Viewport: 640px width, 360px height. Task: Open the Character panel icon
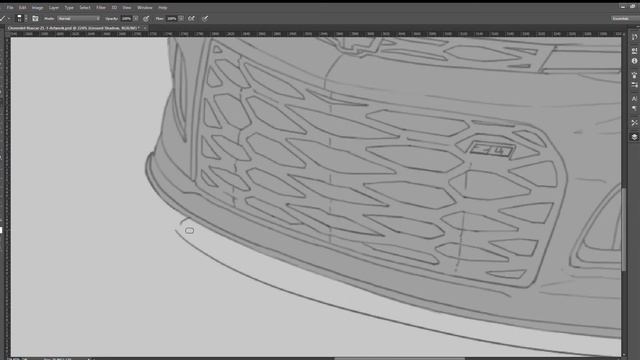pyautogui.click(x=634, y=99)
